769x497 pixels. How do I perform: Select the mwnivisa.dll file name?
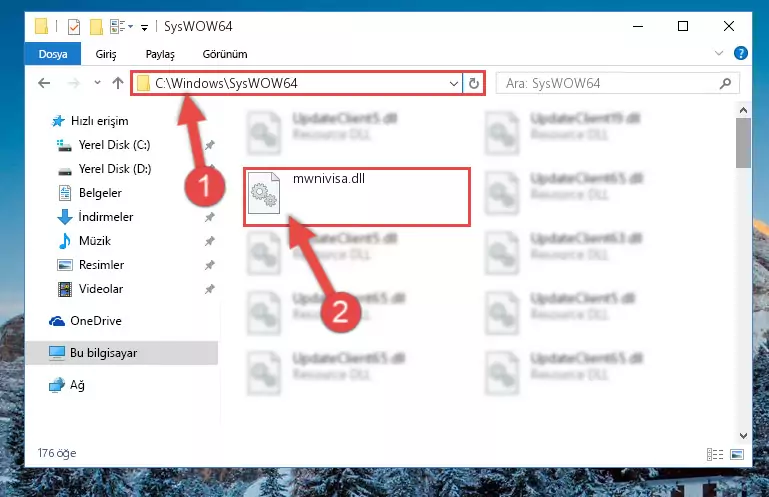tap(329, 179)
